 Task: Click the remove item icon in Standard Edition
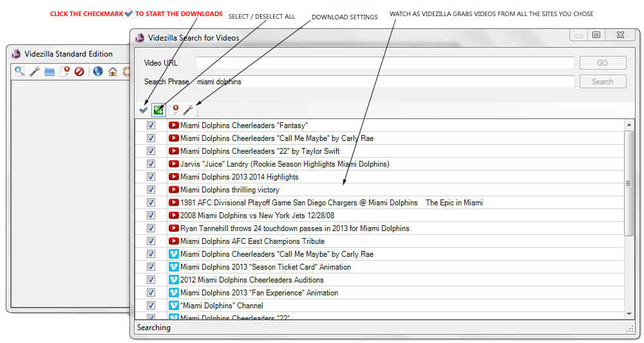click(x=64, y=71)
